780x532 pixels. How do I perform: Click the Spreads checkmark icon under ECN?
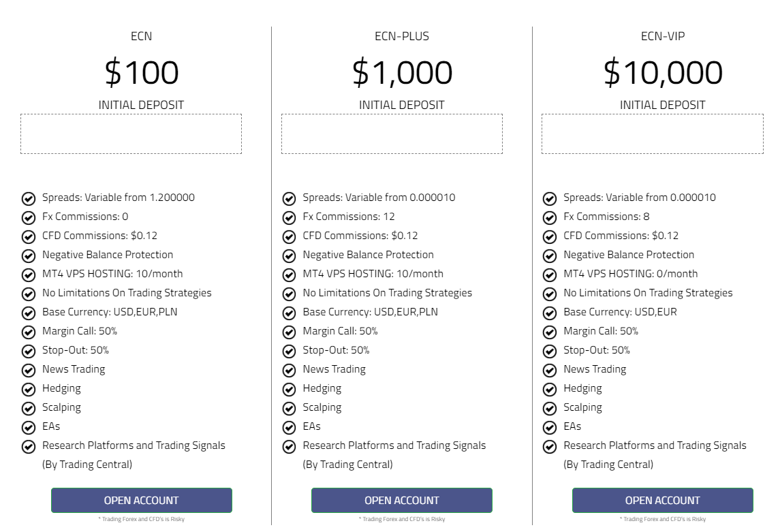pos(28,198)
